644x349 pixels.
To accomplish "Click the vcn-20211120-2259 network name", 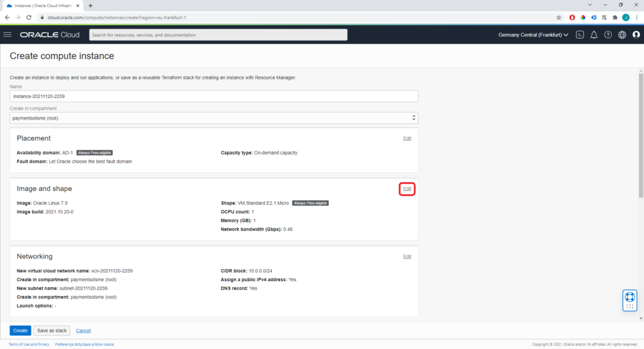I will 112,271.
